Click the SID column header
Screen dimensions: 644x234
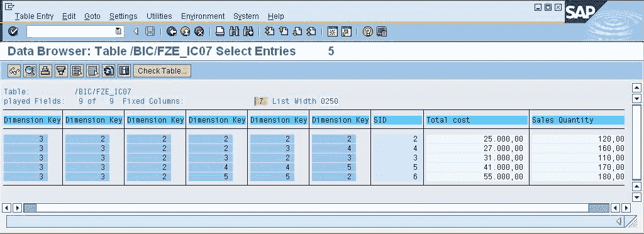coord(397,120)
